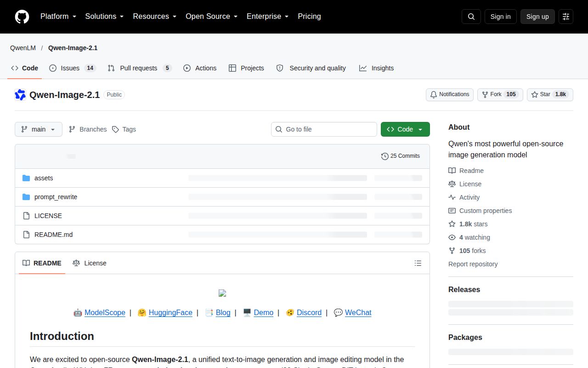Open the prompt_rewrite folder
This screenshot has width=588, height=368.
(56, 197)
